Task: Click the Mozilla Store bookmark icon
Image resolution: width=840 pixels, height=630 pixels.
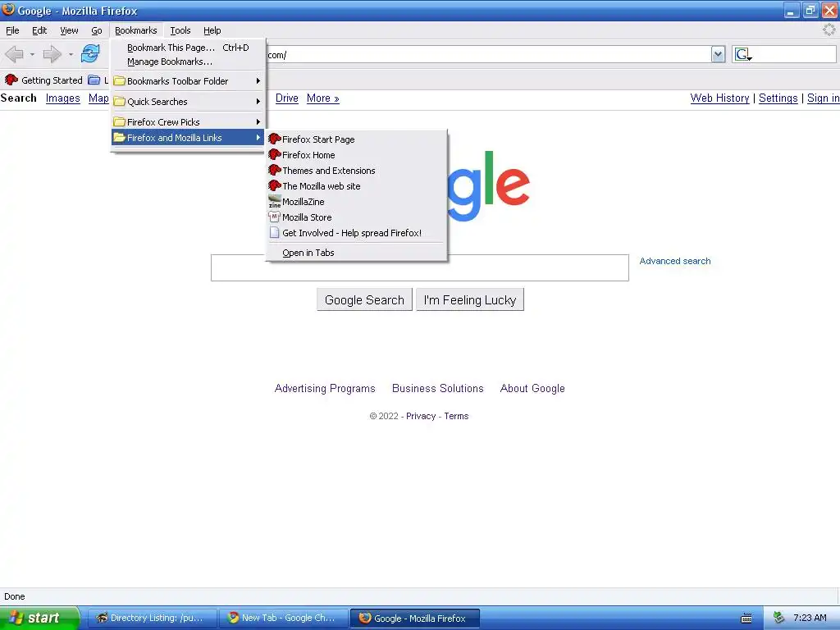Action: [x=274, y=217]
